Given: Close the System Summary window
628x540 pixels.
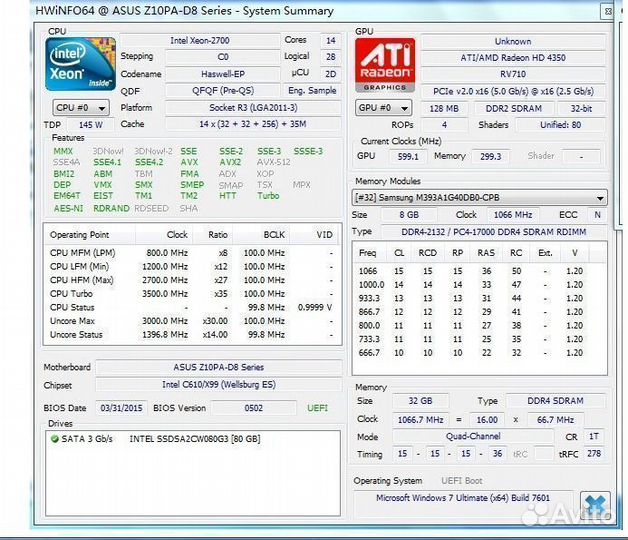Looking at the screenshot, I should pos(608,12).
